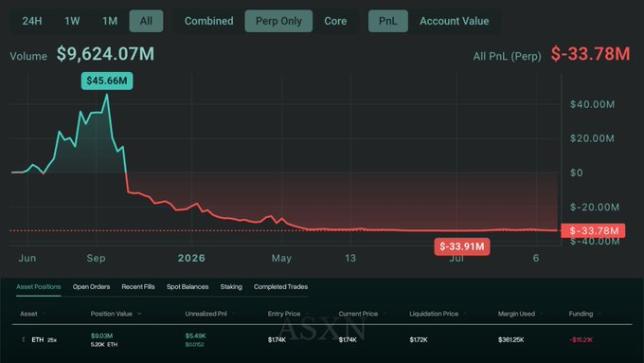Sort table by Margin Used header
644x363 pixels.
pyautogui.click(x=516, y=314)
